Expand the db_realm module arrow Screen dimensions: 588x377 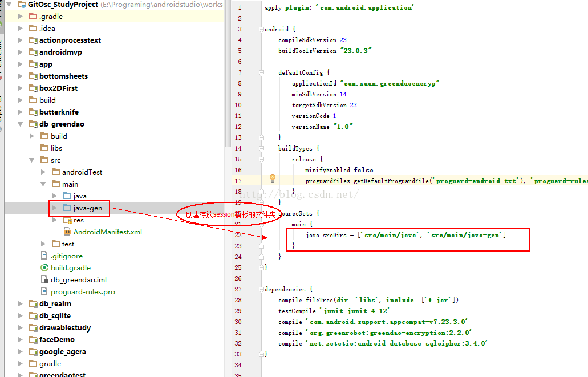[21, 304]
